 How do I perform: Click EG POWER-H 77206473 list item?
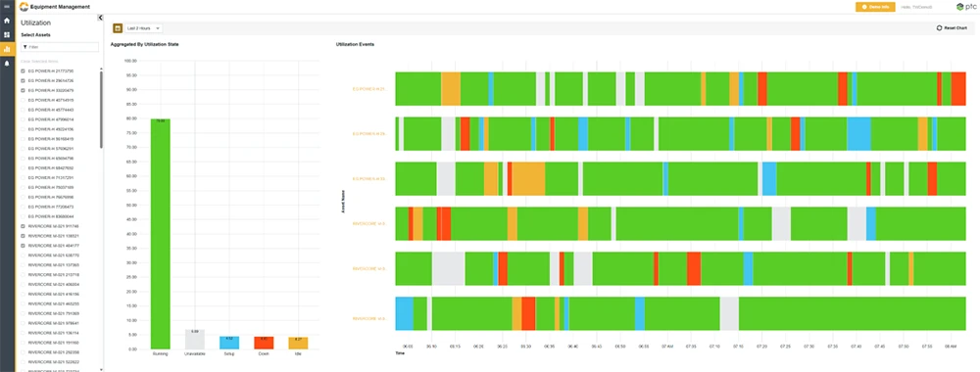click(50, 207)
